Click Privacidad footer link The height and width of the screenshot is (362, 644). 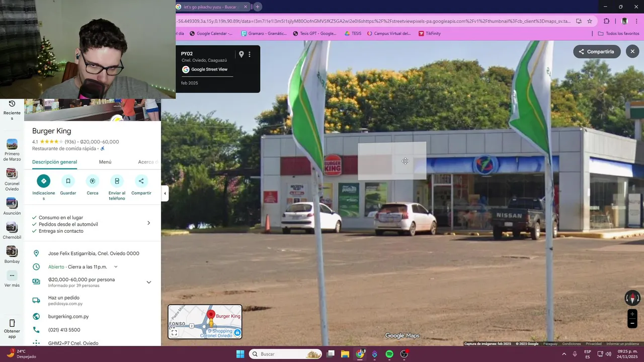(x=593, y=344)
